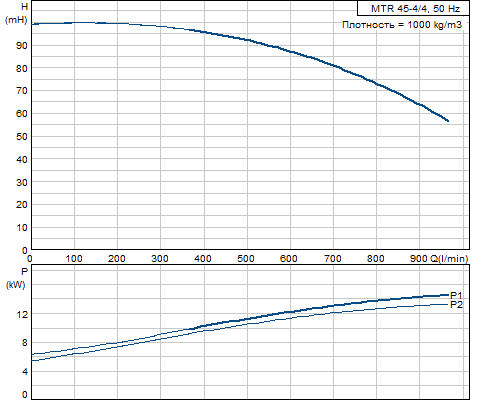Click the right end of P1 curve

pyautogui.click(x=448, y=295)
